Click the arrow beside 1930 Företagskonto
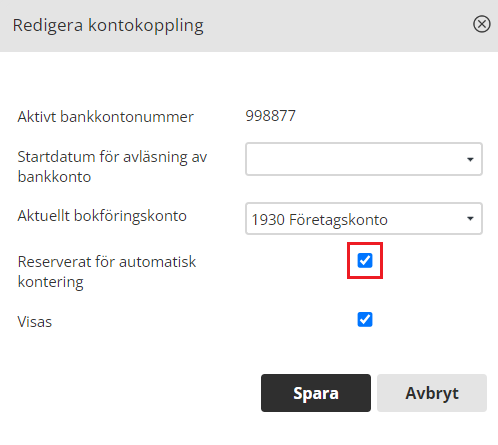The height and width of the screenshot is (445, 498). pyautogui.click(x=470, y=219)
